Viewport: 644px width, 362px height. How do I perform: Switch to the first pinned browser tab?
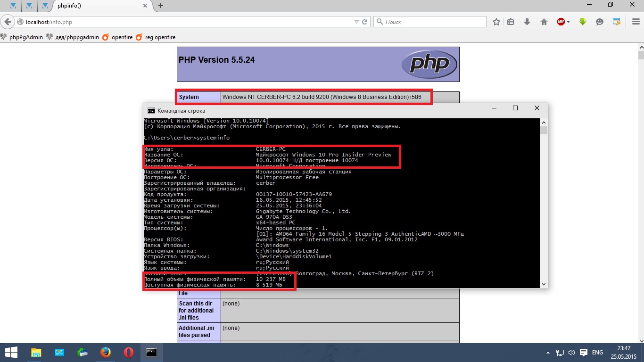13,6
